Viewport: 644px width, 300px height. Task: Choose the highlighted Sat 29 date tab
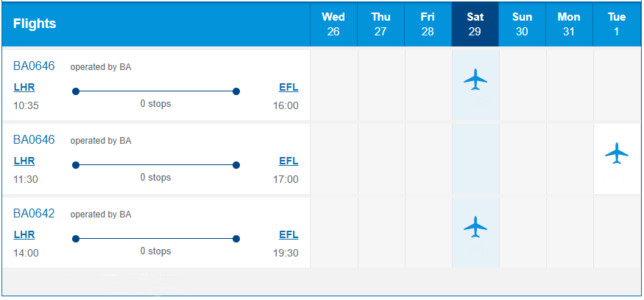pyautogui.click(x=475, y=24)
